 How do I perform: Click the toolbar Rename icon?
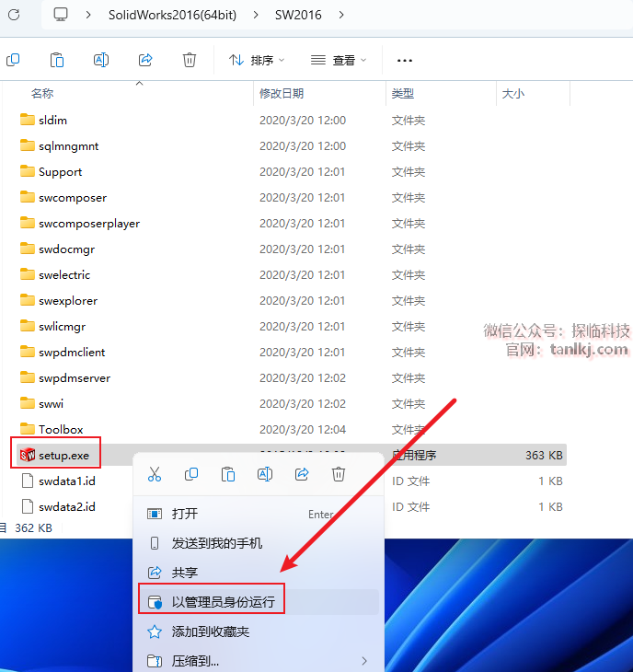(x=100, y=60)
